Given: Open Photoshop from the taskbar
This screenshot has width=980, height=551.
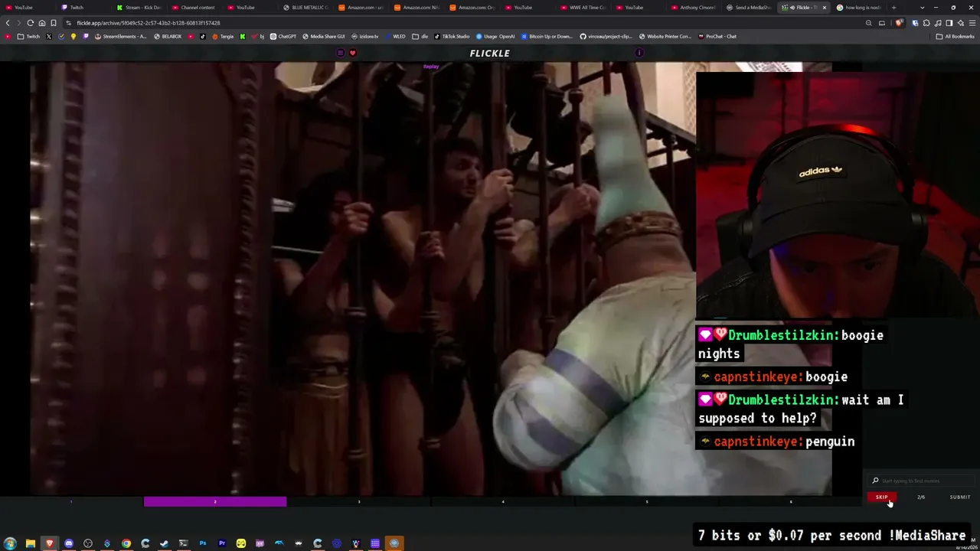Looking at the screenshot, I should 203,543.
